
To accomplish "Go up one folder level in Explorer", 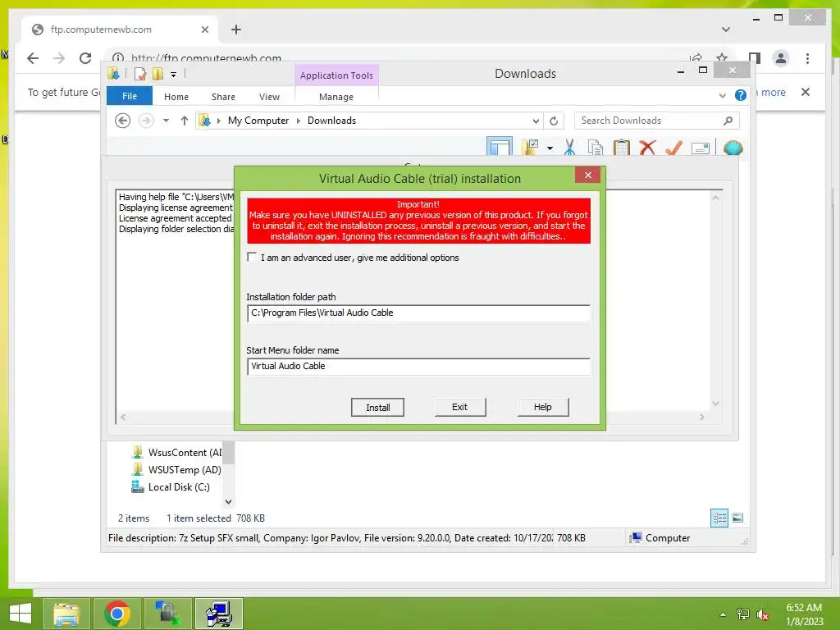I will pyautogui.click(x=185, y=121).
